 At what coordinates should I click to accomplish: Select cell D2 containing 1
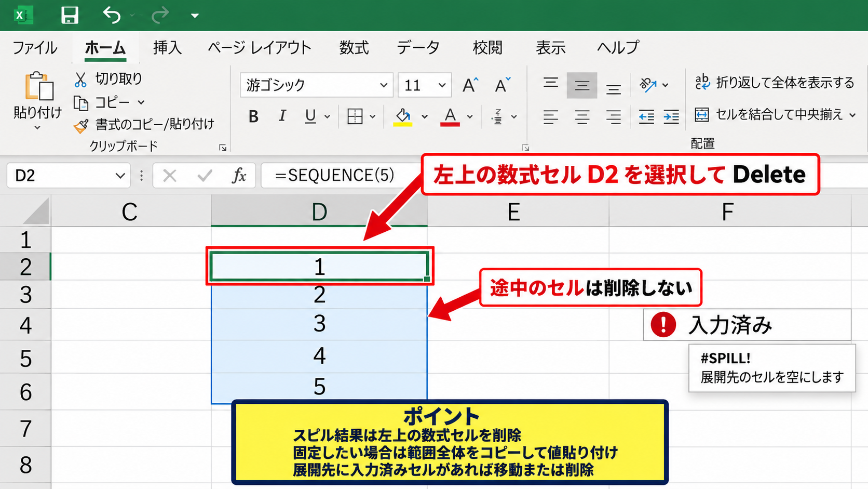point(319,267)
